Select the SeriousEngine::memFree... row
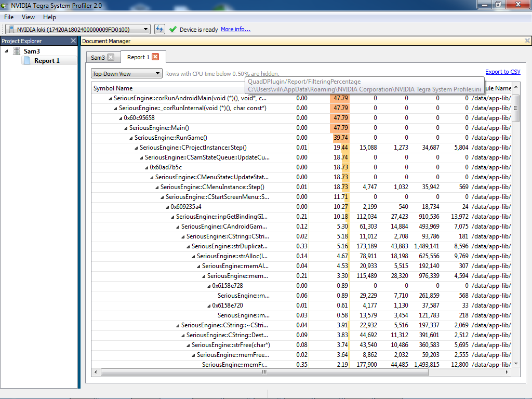Image resolution: width=532 pixels, height=399 pixels. 301,354
